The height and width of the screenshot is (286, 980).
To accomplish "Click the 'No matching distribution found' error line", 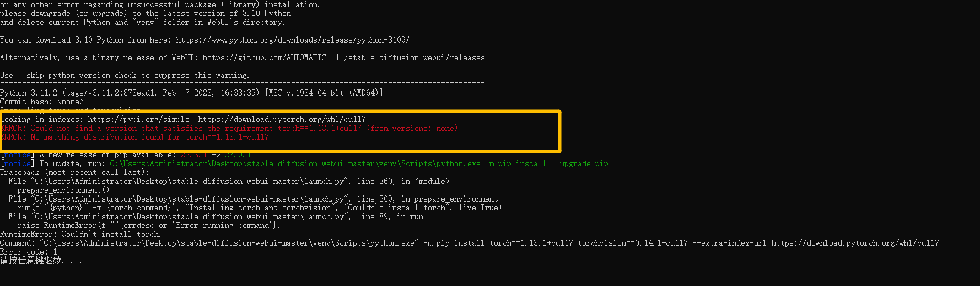I will pyautogui.click(x=134, y=137).
